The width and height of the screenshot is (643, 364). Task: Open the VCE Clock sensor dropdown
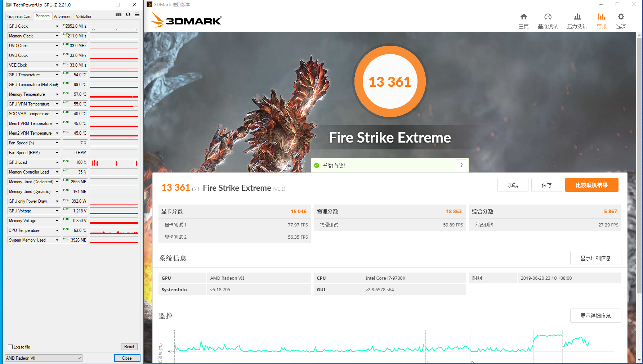tap(57, 65)
